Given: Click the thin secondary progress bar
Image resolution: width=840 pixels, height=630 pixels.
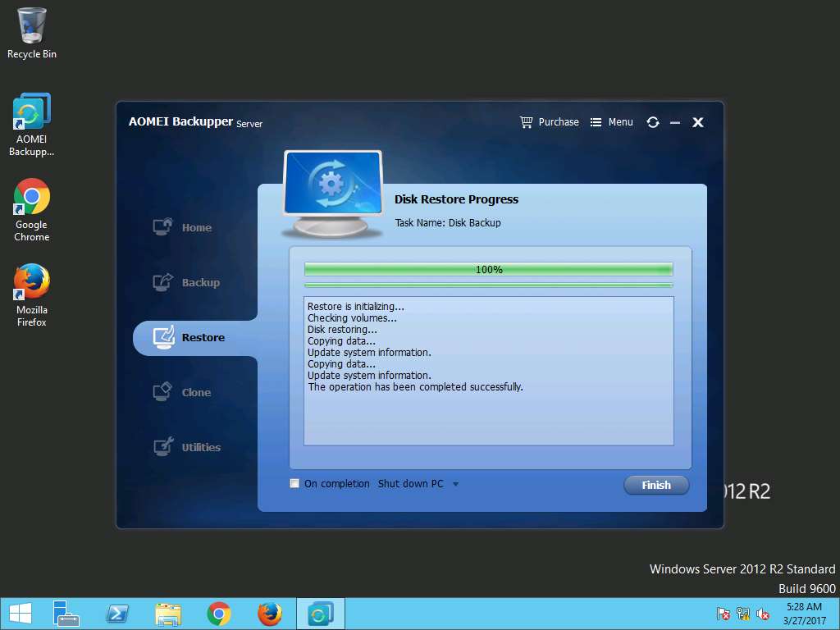Looking at the screenshot, I should pyautogui.click(x=489, y=285).
